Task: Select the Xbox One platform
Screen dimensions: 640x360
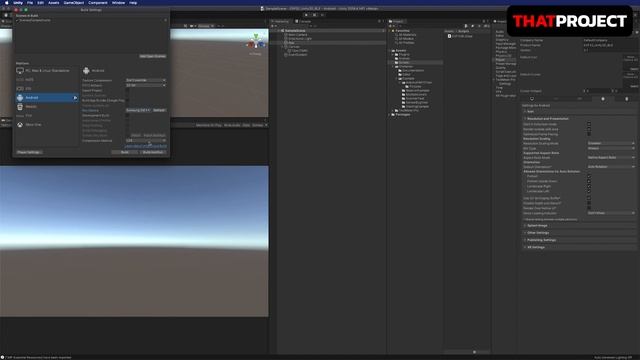Action: (47, 124)
